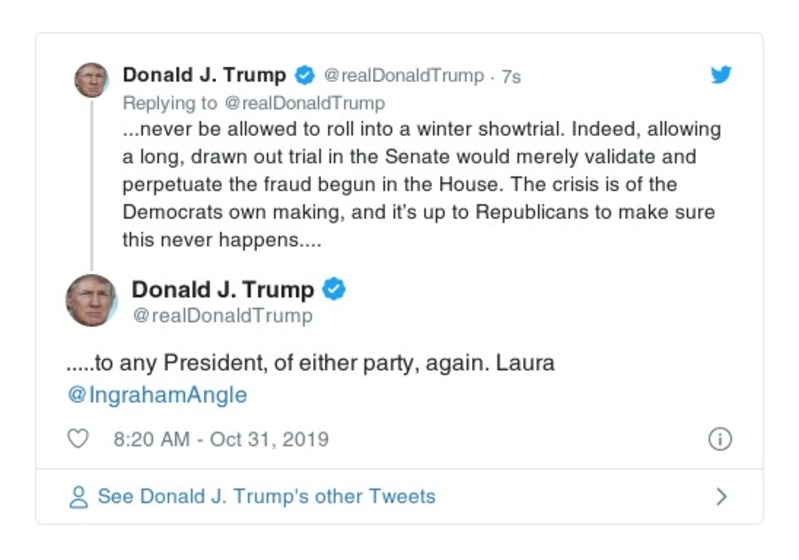Click the Twitter bird logo
The height and width of the screenshot is (560, 799).
pos(721,75)
